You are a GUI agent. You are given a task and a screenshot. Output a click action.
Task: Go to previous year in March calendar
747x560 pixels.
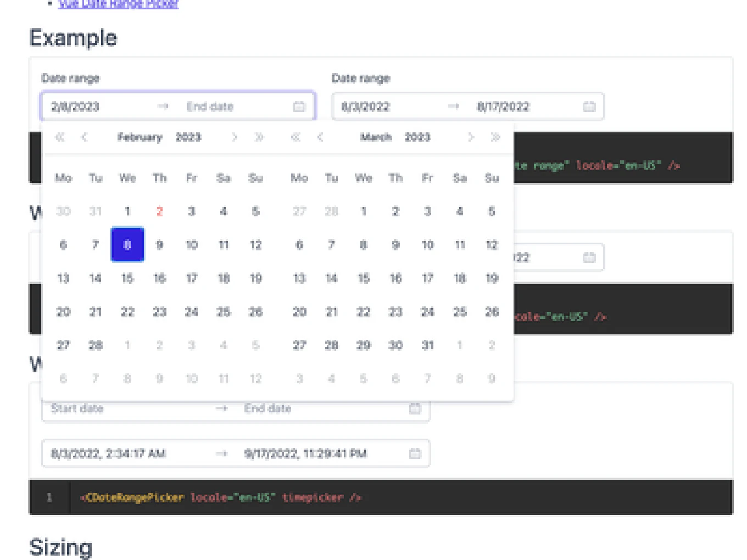pyautogui.click(x=296, y=137)
